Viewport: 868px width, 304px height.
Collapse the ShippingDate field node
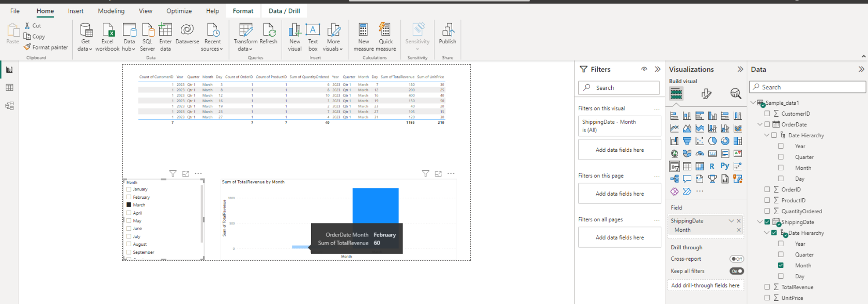tap(760, 222)
